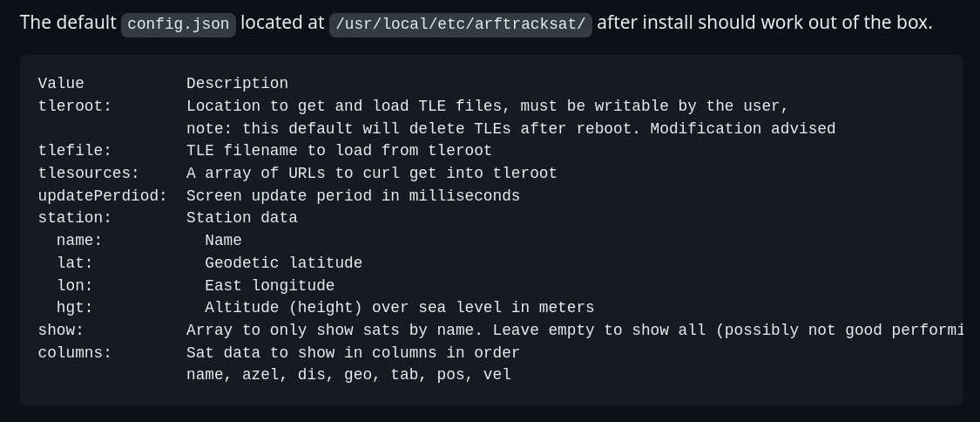Click the 'tlesources:' key text
The width and height of the screenshot is (980, 422).
[89, 174]
